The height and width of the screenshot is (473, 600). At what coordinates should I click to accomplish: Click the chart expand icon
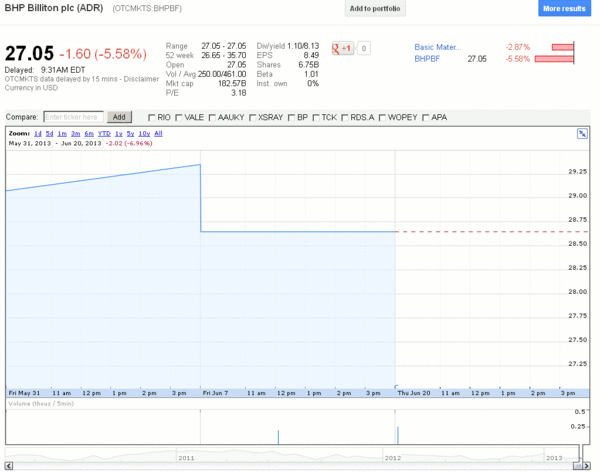(x=582, y=133)
